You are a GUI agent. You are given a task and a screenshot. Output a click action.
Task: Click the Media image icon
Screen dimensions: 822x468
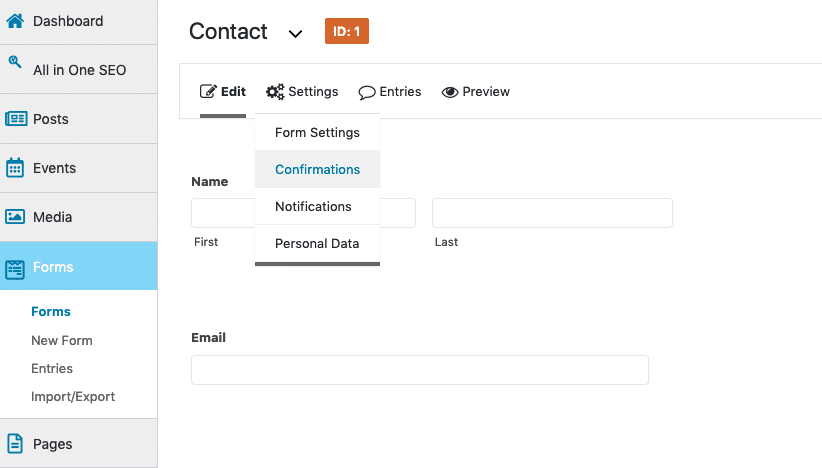[15, 216]
